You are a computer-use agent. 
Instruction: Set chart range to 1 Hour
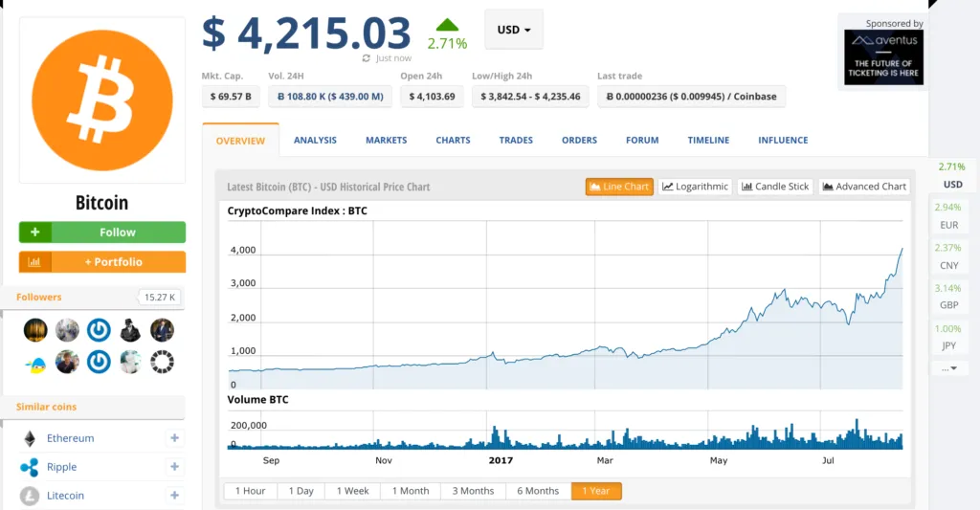(x=250, y=491)
